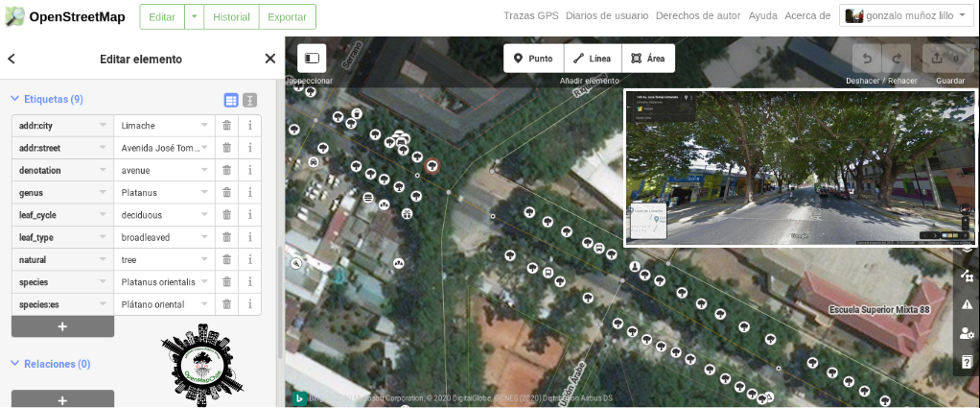Select the Línea drawing mode button
Image resolution: width=980 pixels, height=408 pixels.
point(592,59)
